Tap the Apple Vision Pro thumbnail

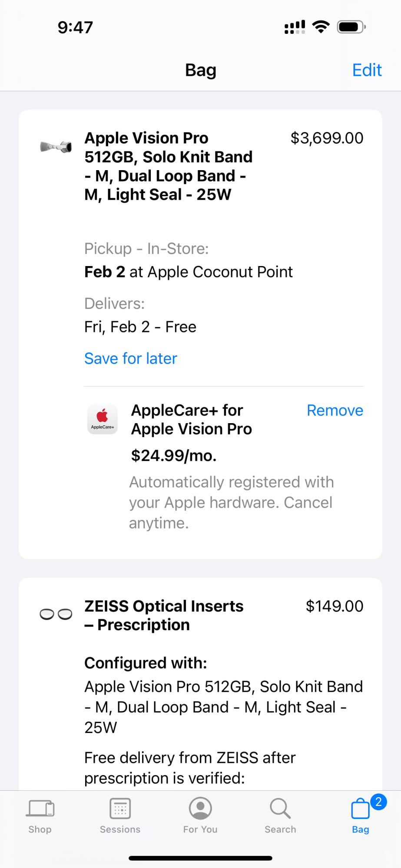[x=56, y=147]
